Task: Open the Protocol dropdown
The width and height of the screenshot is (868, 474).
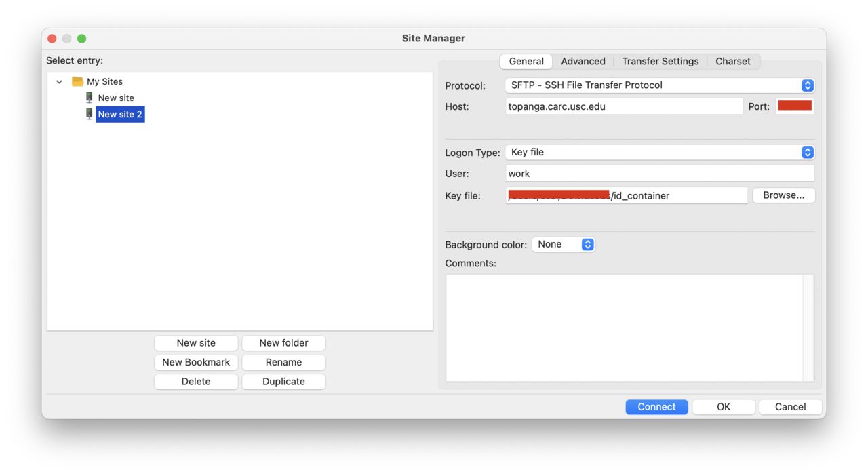Action: [660, 85]
